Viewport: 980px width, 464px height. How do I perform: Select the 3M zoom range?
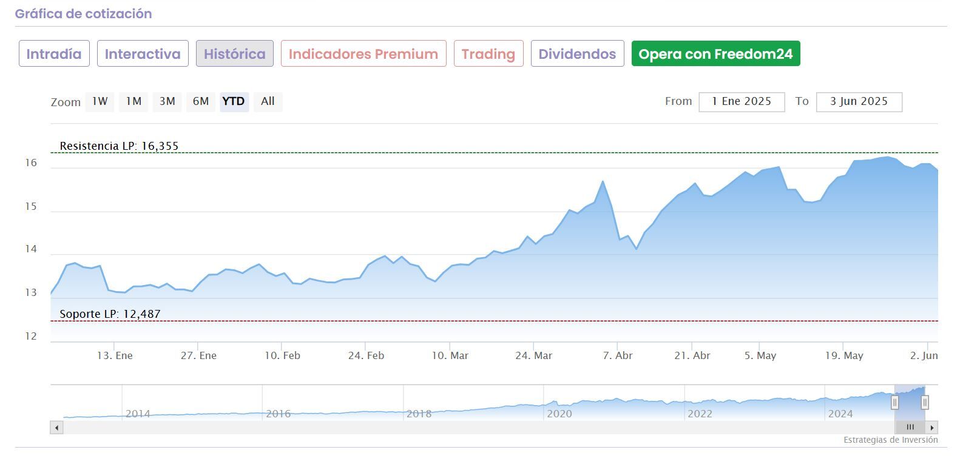point(167,102)
